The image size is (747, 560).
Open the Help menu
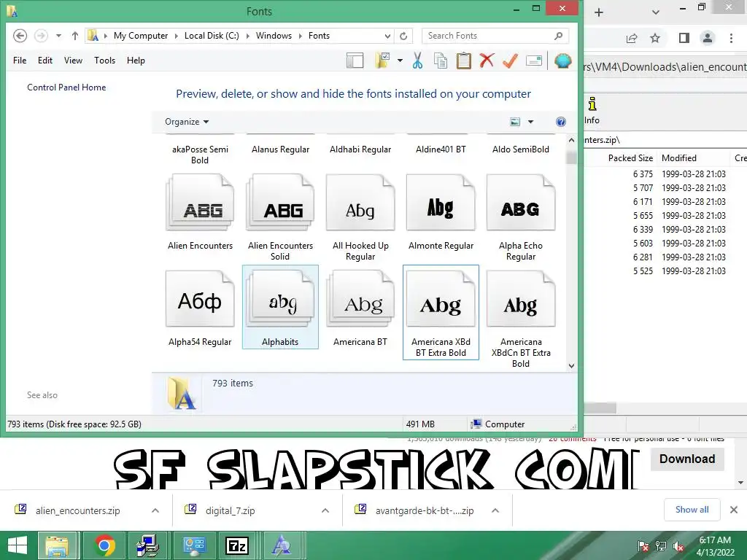[x=136, y=61]
